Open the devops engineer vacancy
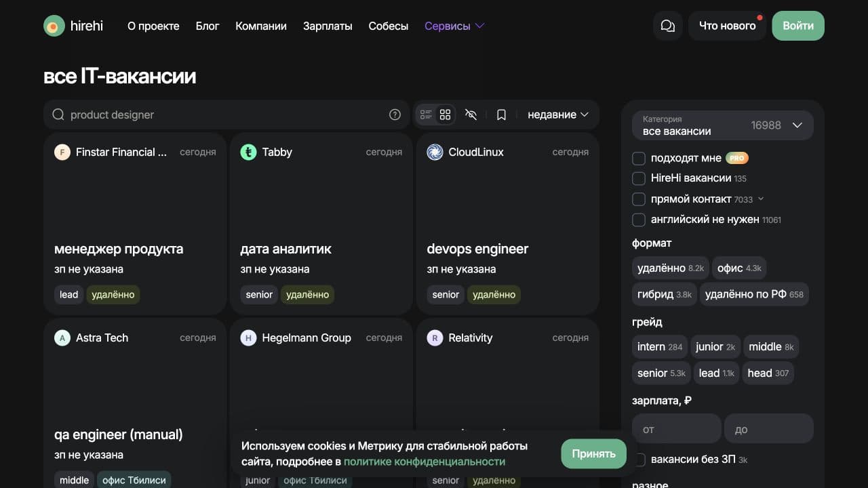 click(x=477, y=249)
